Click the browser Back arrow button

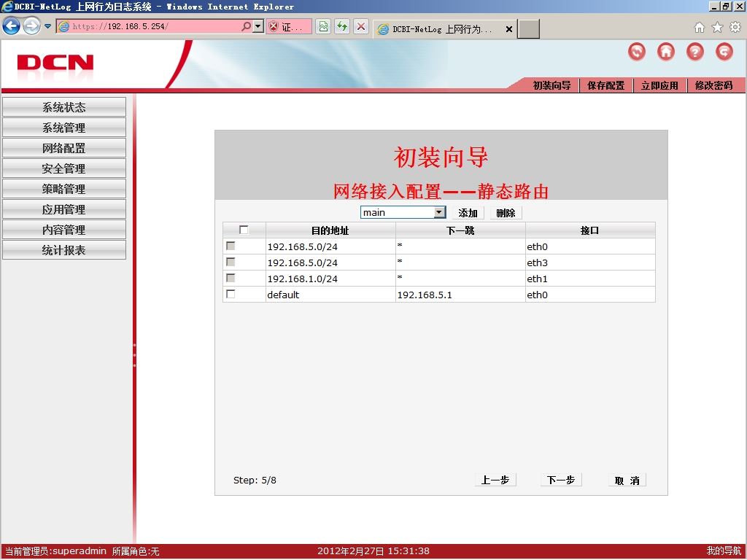[x=11, y=26]
